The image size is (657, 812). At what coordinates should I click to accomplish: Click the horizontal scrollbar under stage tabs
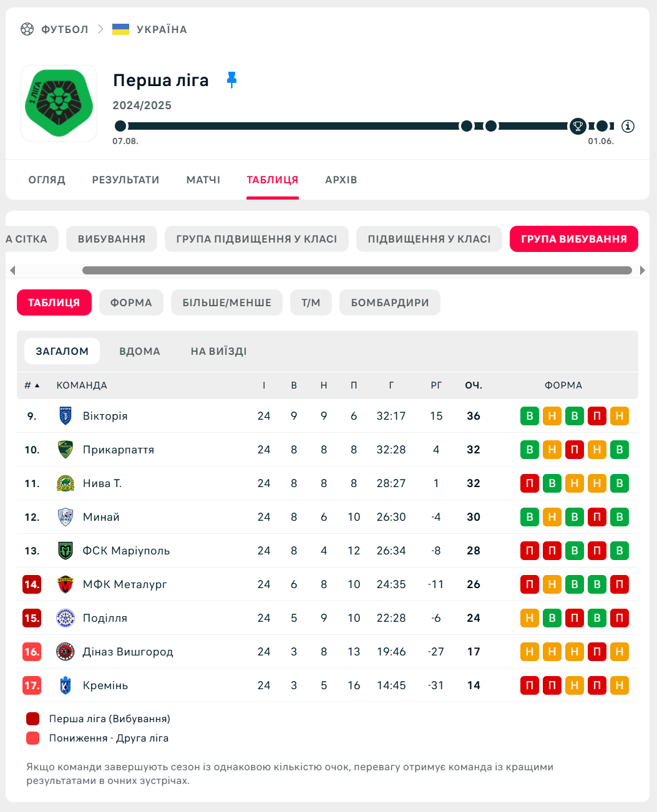pos(357,270)
